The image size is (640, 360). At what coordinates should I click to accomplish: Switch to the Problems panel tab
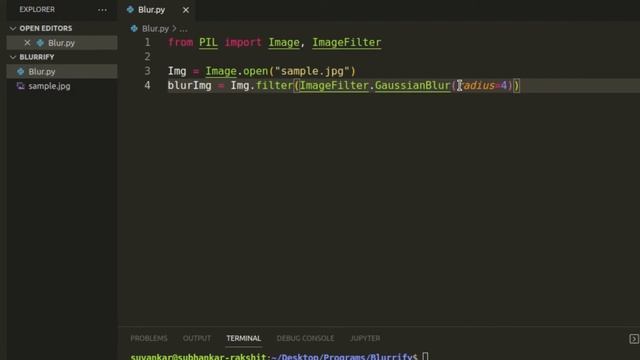click(149, 338)
